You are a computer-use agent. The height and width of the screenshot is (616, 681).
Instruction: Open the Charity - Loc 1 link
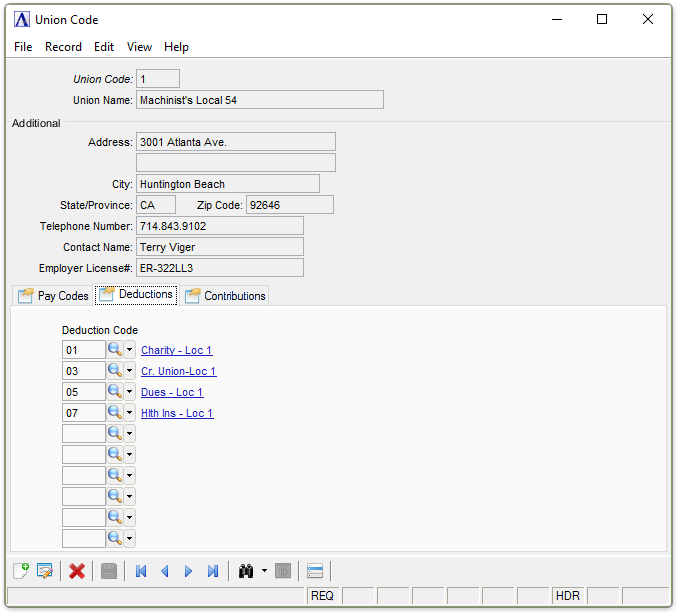(x=177, y=350)
